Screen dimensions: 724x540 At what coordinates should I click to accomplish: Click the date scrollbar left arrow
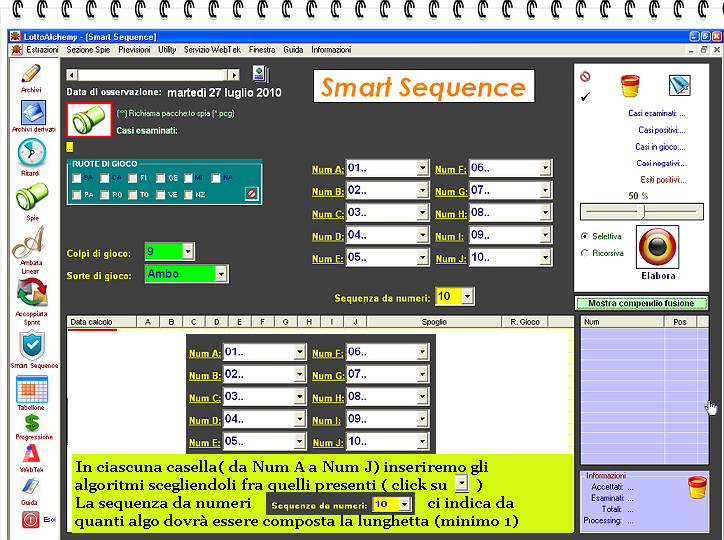[72, 74]
